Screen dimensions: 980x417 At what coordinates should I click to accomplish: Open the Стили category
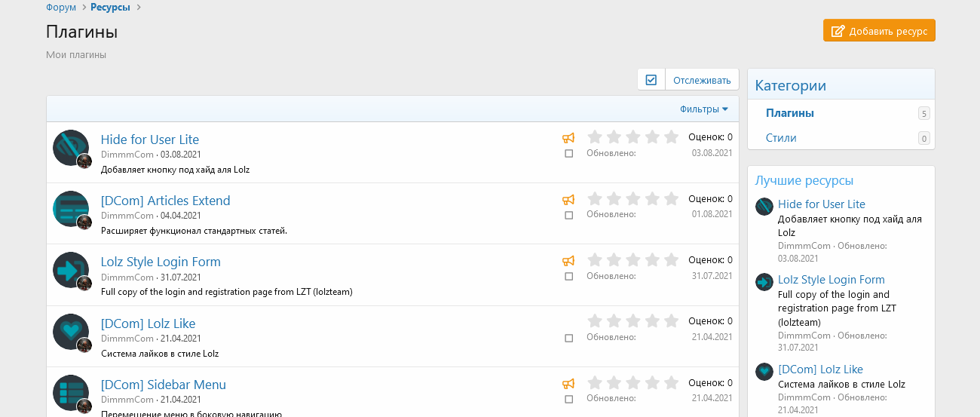tap(781, 138)
